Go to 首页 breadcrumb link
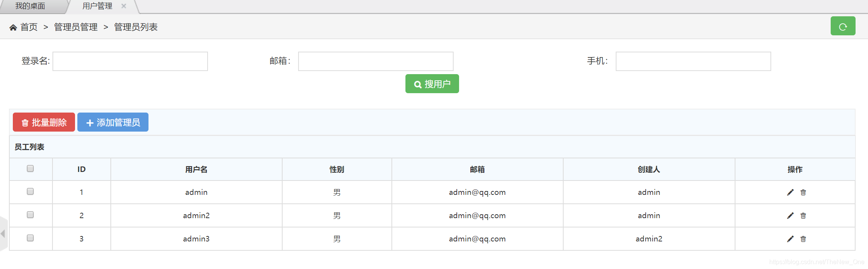This screenshot has height=269, width=868. pos(29,27)
